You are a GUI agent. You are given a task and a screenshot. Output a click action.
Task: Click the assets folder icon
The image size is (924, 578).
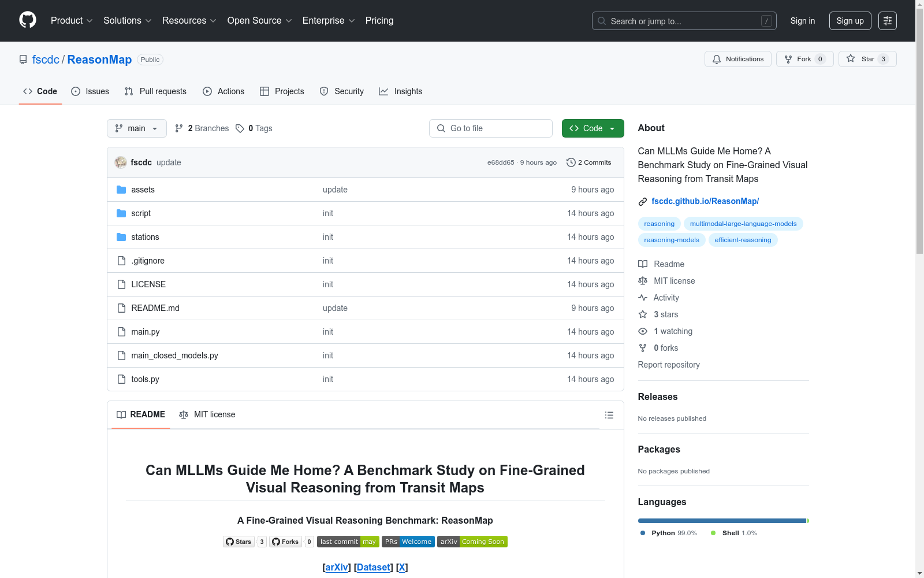click(121, 190)
